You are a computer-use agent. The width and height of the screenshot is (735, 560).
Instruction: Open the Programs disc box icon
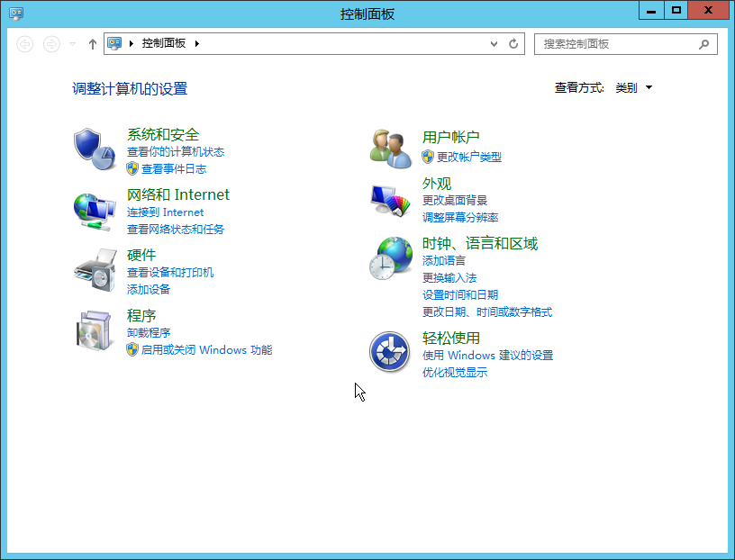click(x=95, y=330)
